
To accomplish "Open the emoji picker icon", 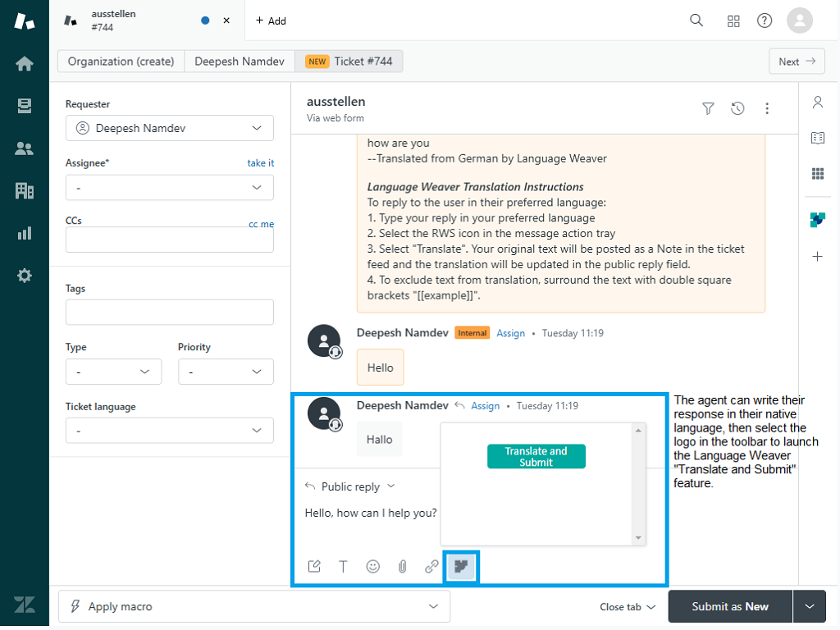I will [x=373, y=566].
